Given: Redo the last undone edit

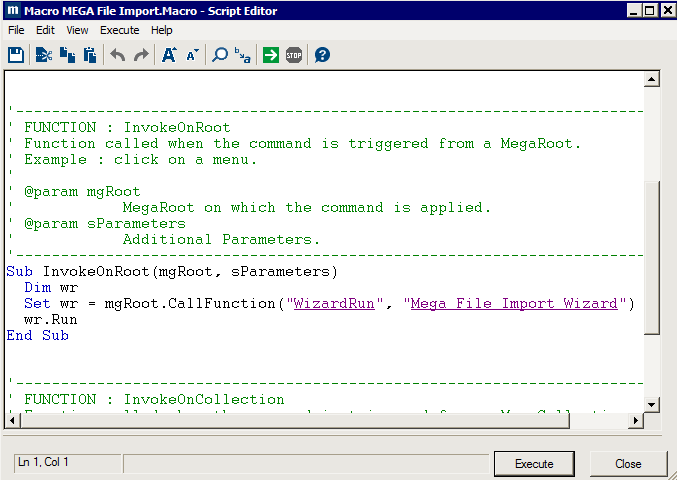Looking at the screenshot, I should 141,55.
